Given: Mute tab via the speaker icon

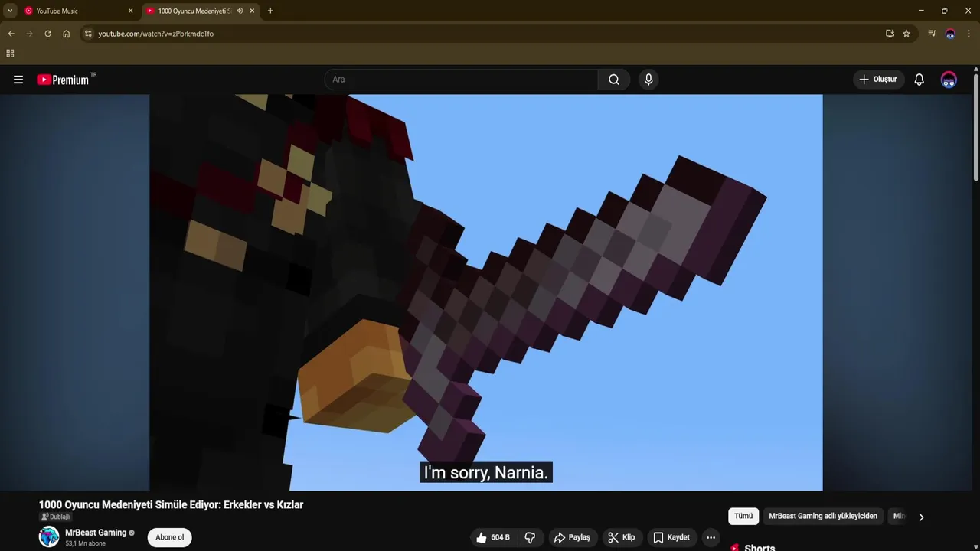Looking at the screenshot, I should coord(240,11).
